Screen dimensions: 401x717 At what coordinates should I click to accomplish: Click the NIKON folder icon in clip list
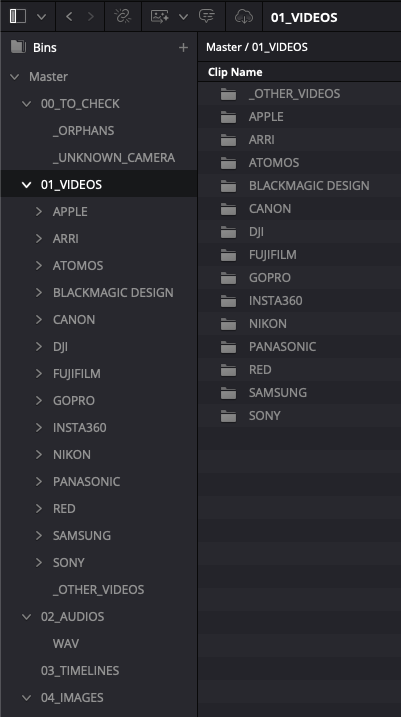229,324
